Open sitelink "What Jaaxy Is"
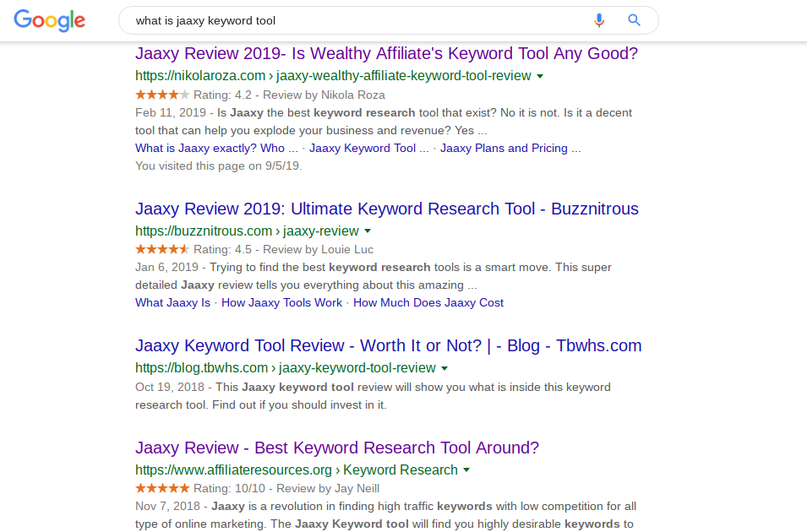807x532 pixels. pos(173,302)
